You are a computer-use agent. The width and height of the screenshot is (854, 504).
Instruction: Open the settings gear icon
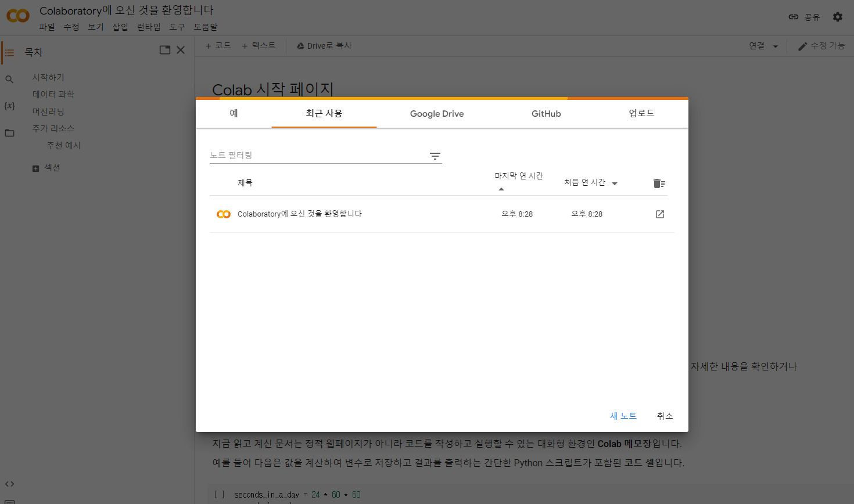[837, 17]
